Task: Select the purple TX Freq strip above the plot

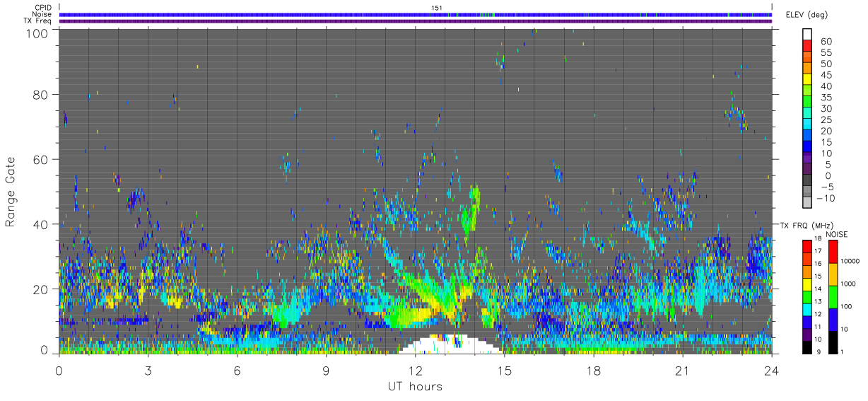Action: pyautogui.click(x=416, y=21)
